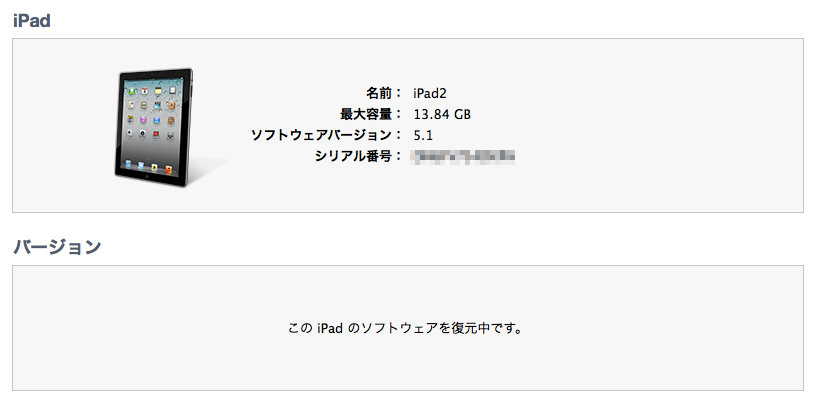Select the 13.84 GB capacity value

[x=442, y=114]
